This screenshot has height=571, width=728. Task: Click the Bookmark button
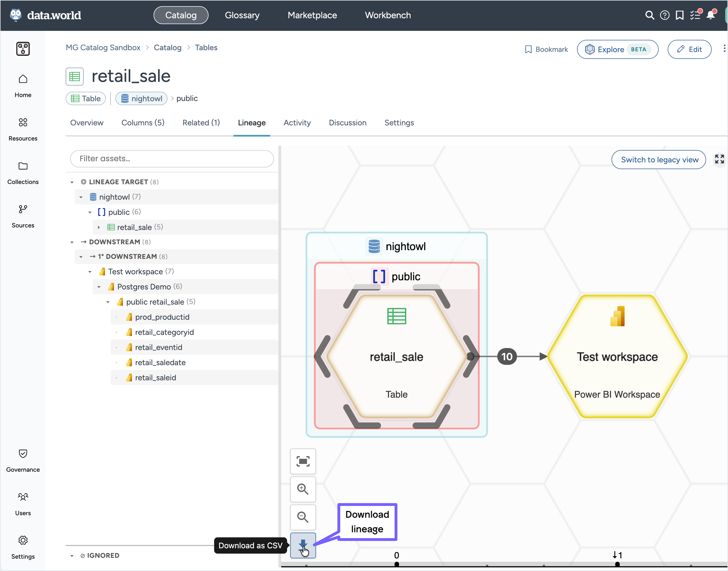(546, 49)
